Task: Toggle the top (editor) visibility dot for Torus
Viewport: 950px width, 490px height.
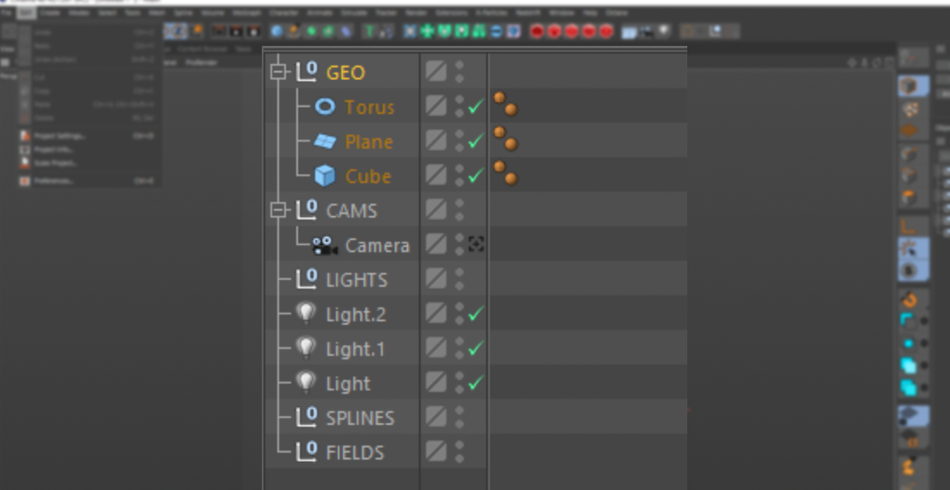Action: tap(459, 99)
